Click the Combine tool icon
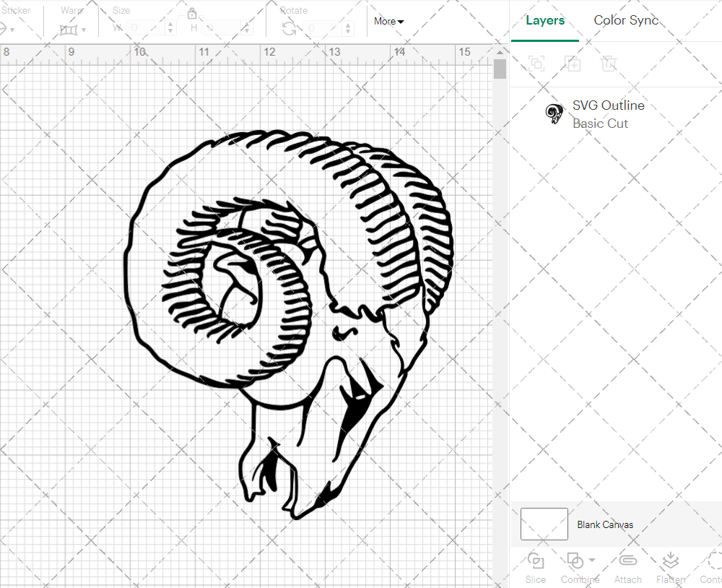 coord(575,561)
